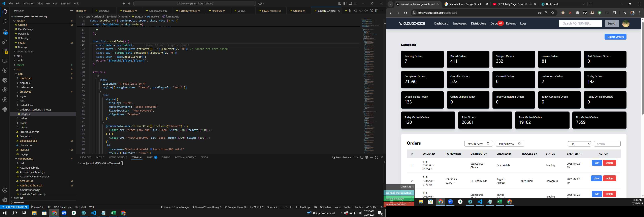The height and width of the screenshot is (217, 644).
Task: Run the file using the editor play icon
Action: pos(350,11)
